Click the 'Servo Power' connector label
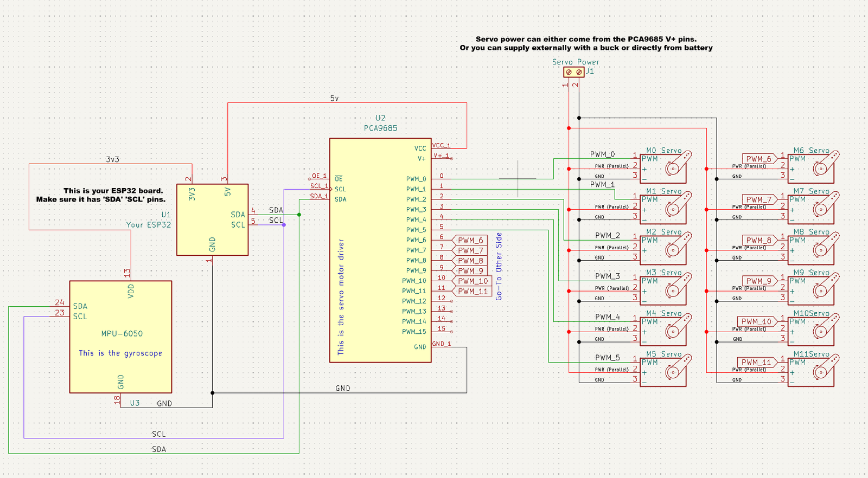The width and height of the screenshot is (868, 478). pos(576,62)
